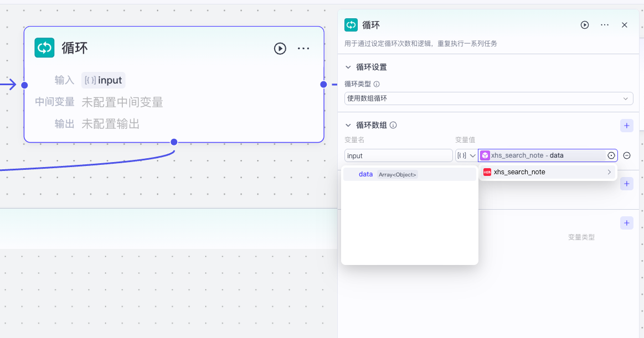The image size is (644, 338).
Task: Close the loop settings panel
Action: click(624, 25)
